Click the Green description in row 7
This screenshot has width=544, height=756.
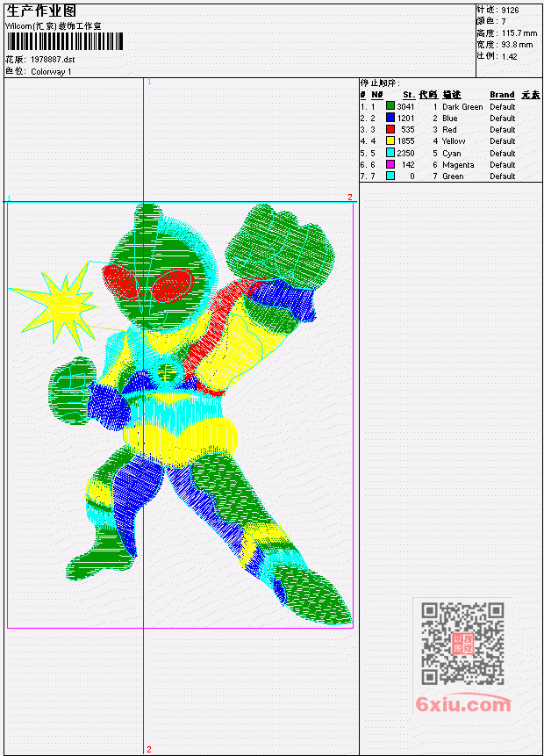[453, 176]
